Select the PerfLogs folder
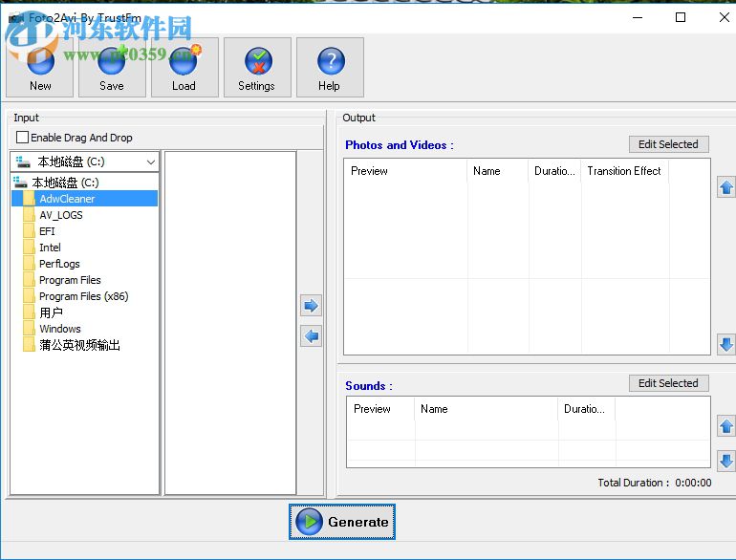 (x=59, y=264)
